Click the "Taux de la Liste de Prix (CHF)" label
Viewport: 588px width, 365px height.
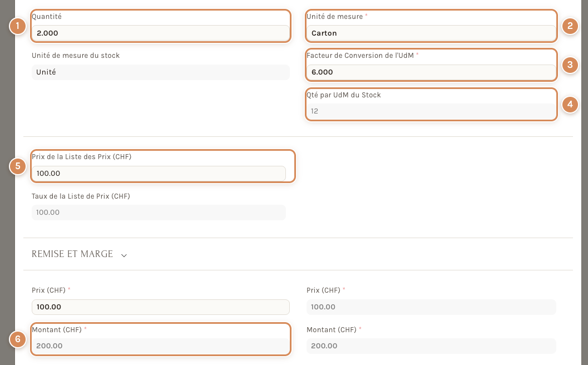point(81,196)
